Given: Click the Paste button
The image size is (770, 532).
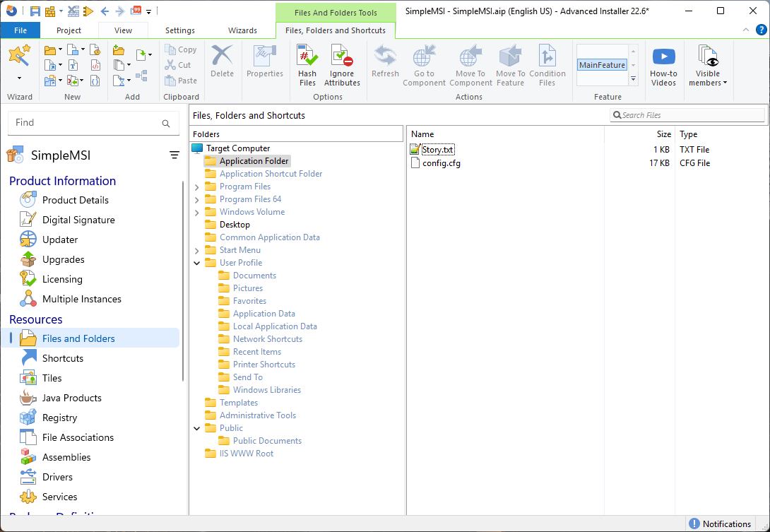Looking at the screenshot, I should 181,81.
